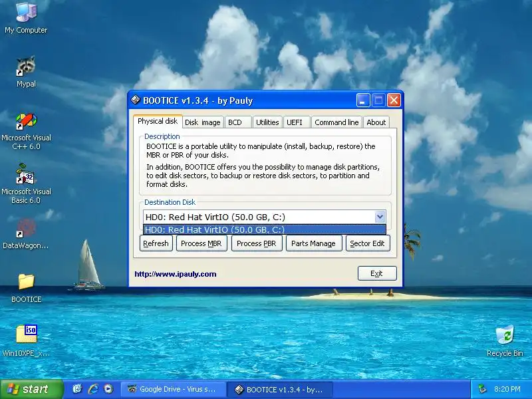Click the 8:20 PM system clock
Viewport: 532px width, 399px height.
[x=507, y=389]
